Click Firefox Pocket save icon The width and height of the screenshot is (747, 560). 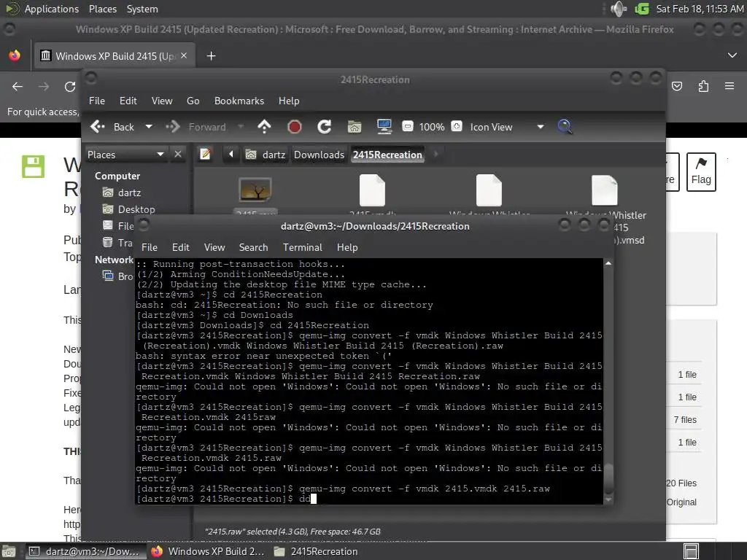click(x=677, y=86)
